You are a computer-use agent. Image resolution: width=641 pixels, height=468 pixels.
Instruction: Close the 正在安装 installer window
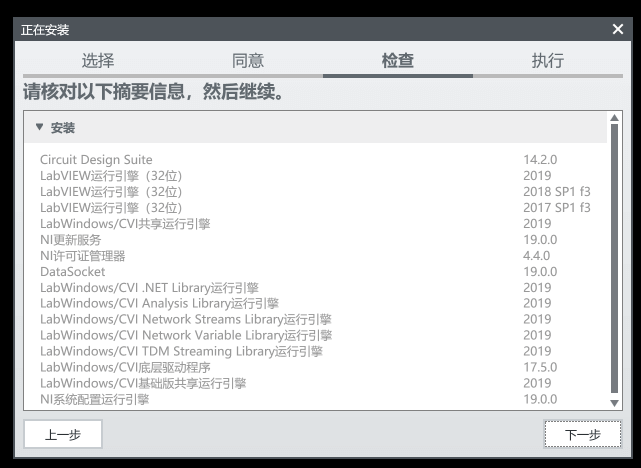pyautogui.click(x=618, y=29)
